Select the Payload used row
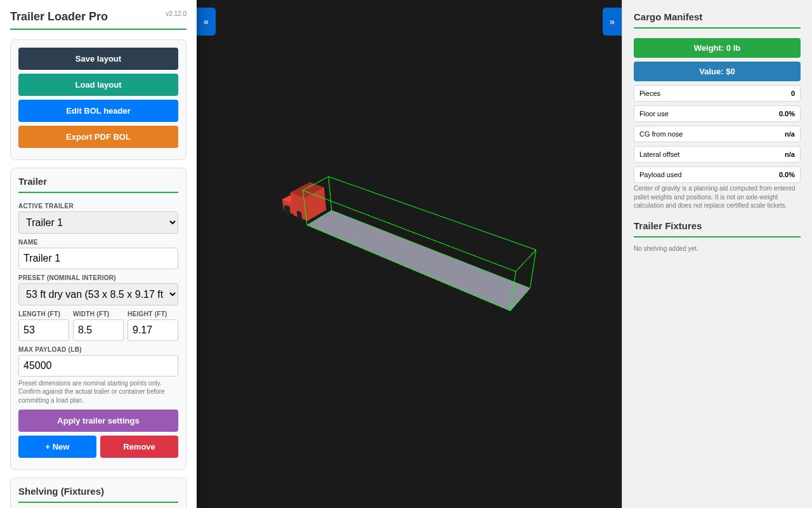Screen dimensions: 812x508 pos(717,175)
